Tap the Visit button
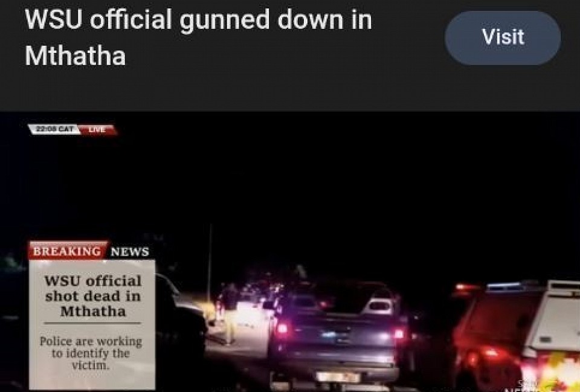This screenshot has width=580, height=392. [x=503, y=37]
